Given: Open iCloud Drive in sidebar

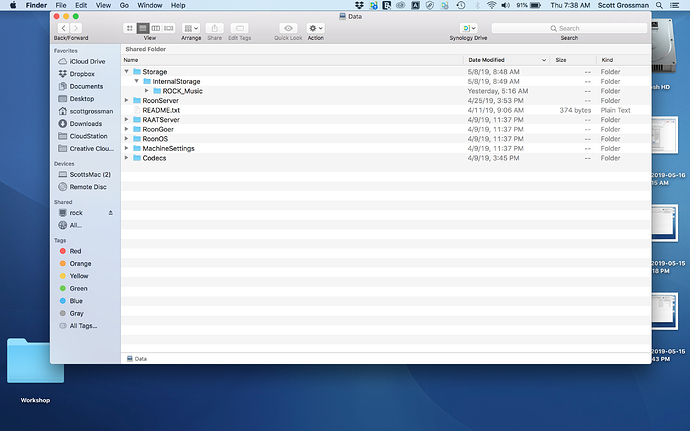Looking at the screenshot, I should click(87, 62).
